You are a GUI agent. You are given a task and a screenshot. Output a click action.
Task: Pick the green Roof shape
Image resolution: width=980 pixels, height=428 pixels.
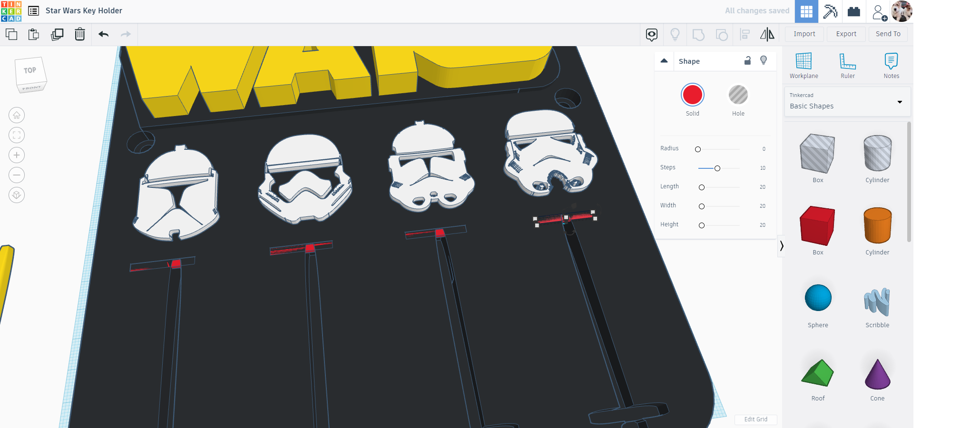tap(818, 372)
